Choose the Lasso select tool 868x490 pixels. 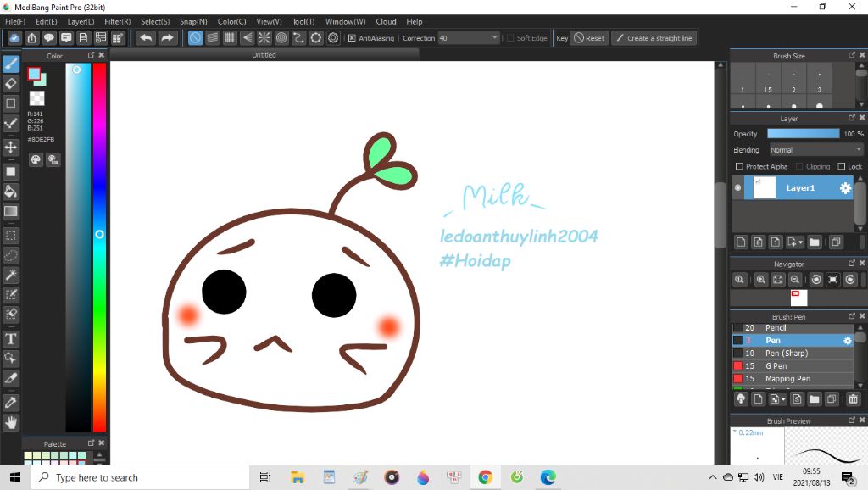(x=10, y=255)
